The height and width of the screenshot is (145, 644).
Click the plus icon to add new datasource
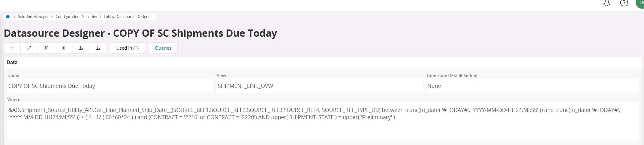12,48
